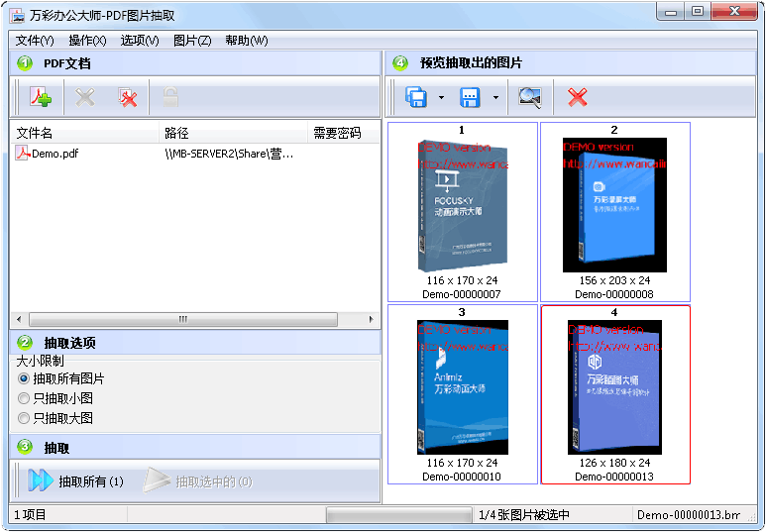The image size is (766, 532).
Task: Open the 选项(V) menu
Action: point(140,41)
